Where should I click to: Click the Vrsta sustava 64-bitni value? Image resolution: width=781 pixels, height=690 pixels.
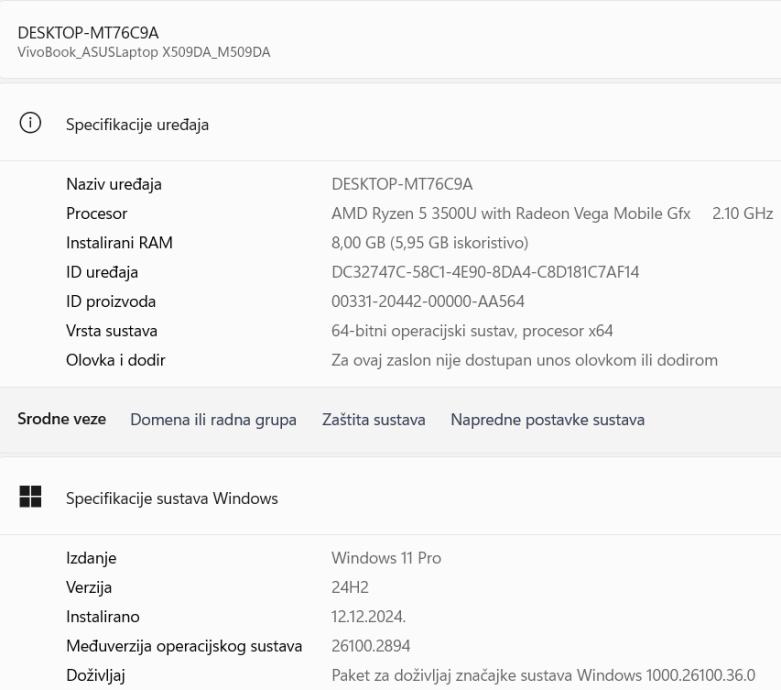pyautogui.click(x=472, y=331)
